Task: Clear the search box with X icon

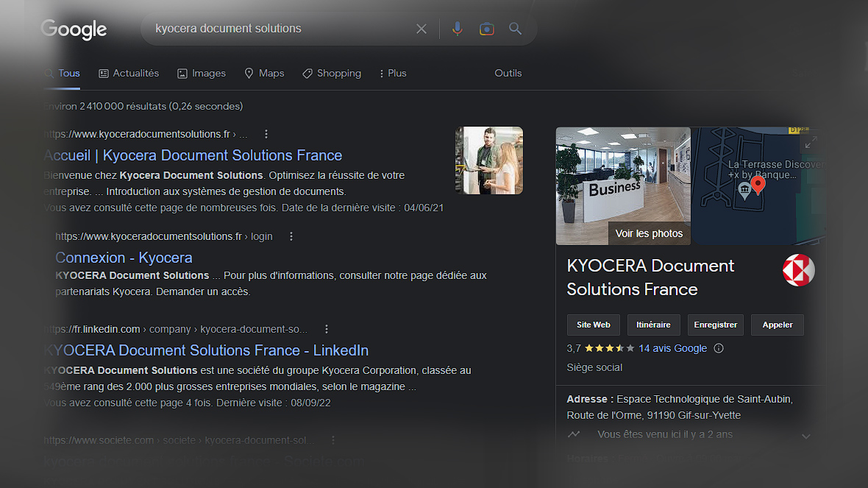Action: click(421, 29)
